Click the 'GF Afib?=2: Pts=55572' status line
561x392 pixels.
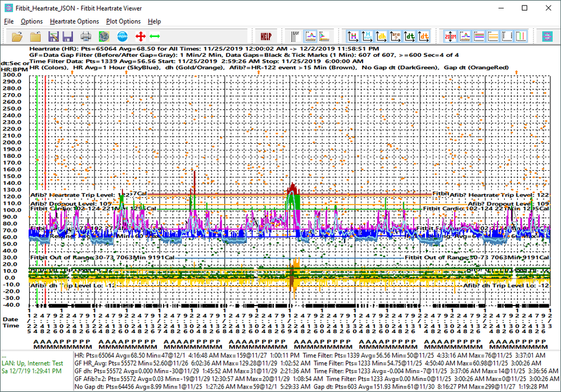(x=316, y=379)
